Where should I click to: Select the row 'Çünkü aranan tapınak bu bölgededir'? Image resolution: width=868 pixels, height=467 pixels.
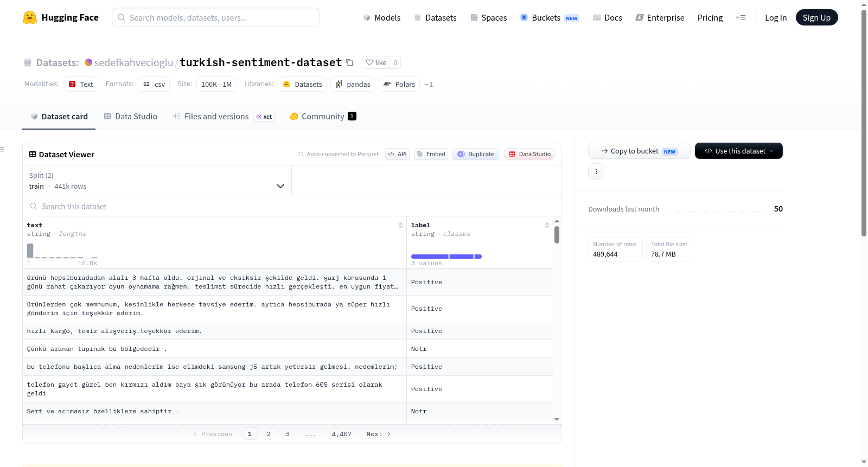tap(288, 349)
